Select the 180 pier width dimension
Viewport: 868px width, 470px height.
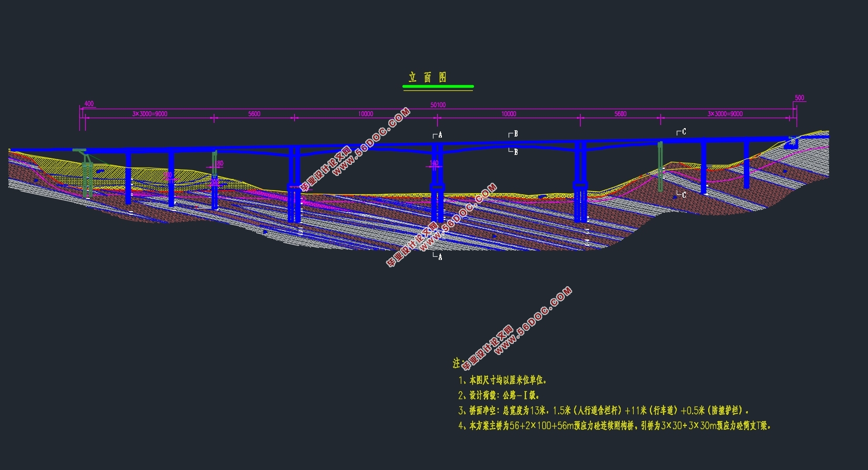click(x=220, y=163)
